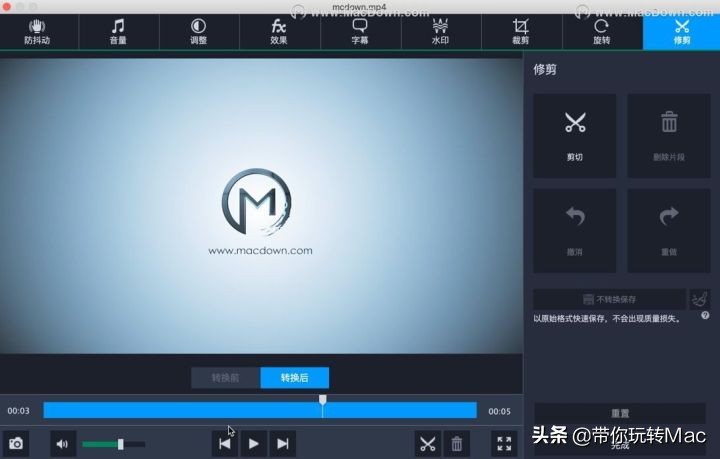This screenshot has width=720, height=459.
Task: Click the 重做 redo arrow tile
Action: pyautogui.click(x=669, y=231)
